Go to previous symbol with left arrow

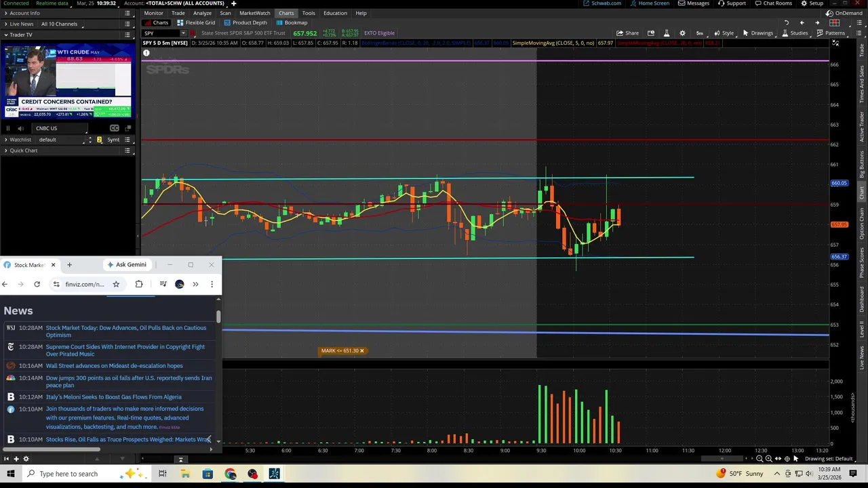coord(802,23)
